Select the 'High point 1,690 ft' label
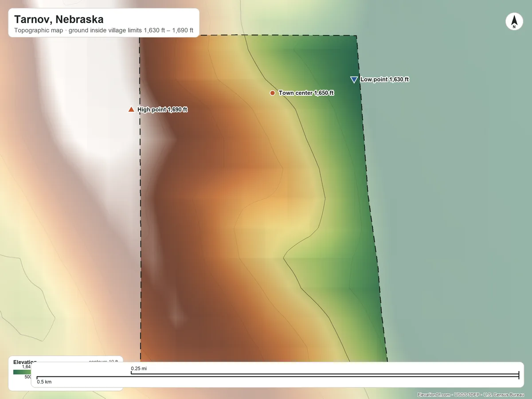Viewport: 532px width, 399px height. [162, 110]
